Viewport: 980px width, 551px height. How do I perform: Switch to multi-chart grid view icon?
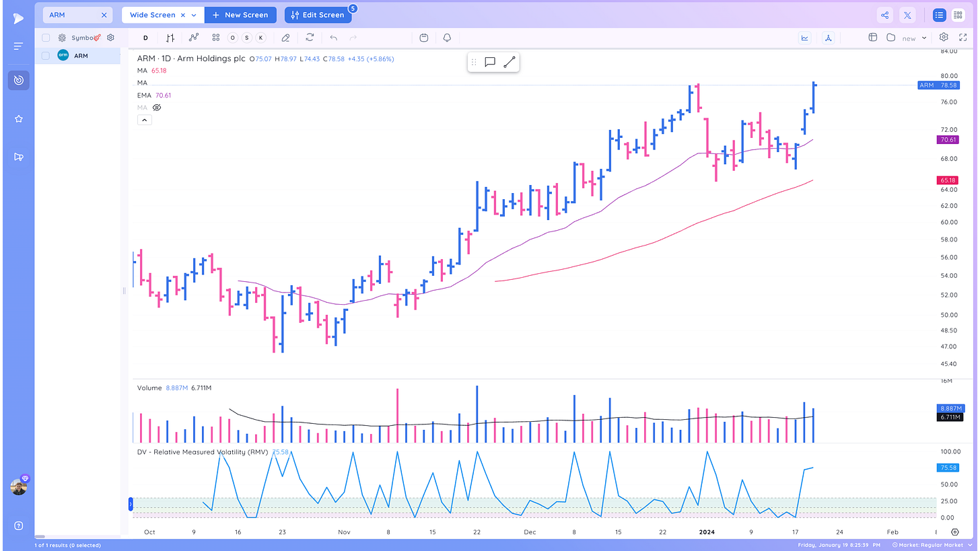coord(958,15)
